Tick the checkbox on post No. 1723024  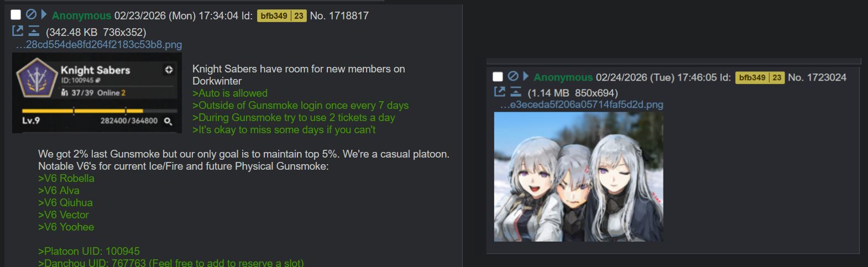point(498,77)
